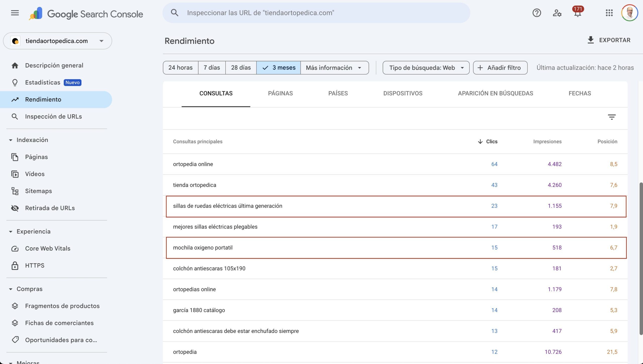Switch to the CONSULTAS tab

(216, 94)
